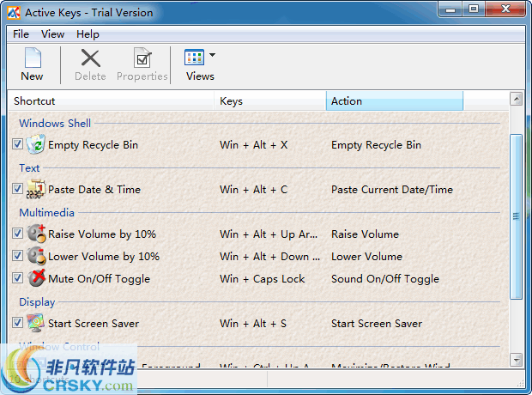The width and height of the screenshot is (532, 395).
Task: Click the recycle bin icon
Action: (36, 144)
